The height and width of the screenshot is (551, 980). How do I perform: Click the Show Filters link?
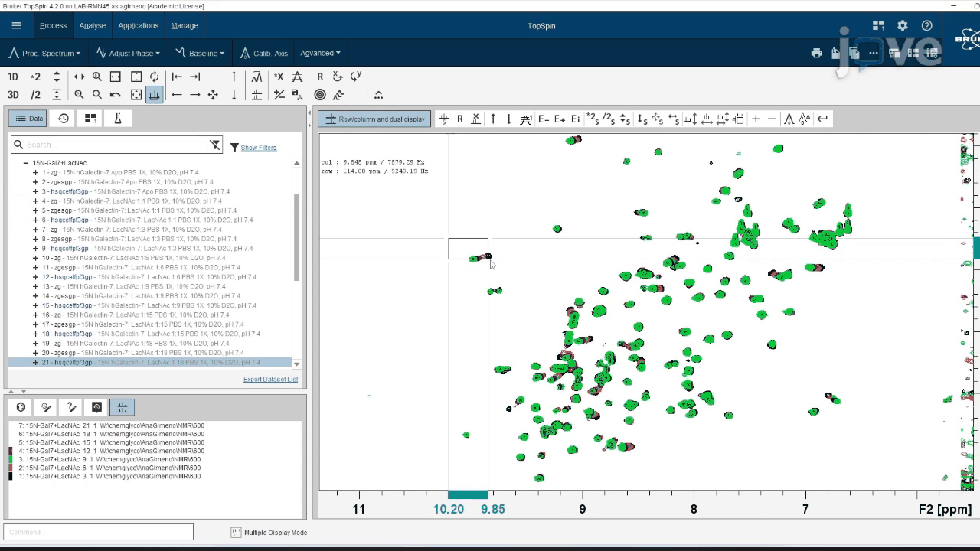pos(258,148)
